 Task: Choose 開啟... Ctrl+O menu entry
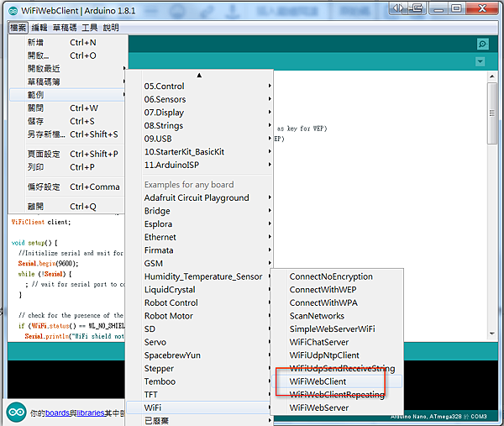pos(67,55)
